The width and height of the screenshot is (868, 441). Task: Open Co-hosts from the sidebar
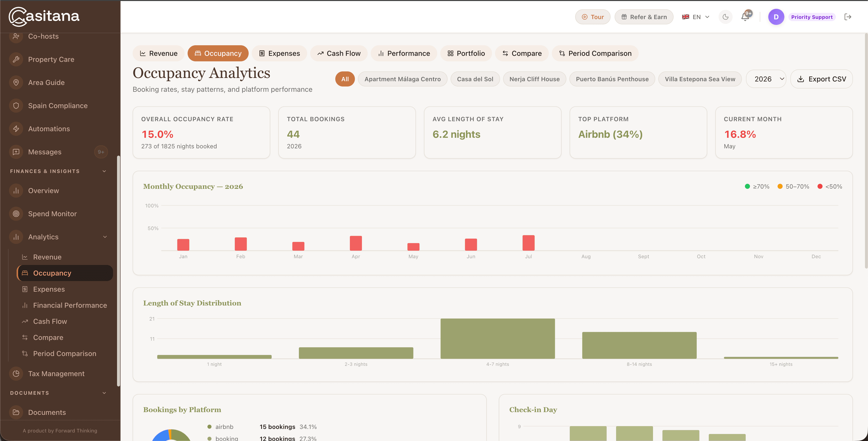(x=43, y=36)
